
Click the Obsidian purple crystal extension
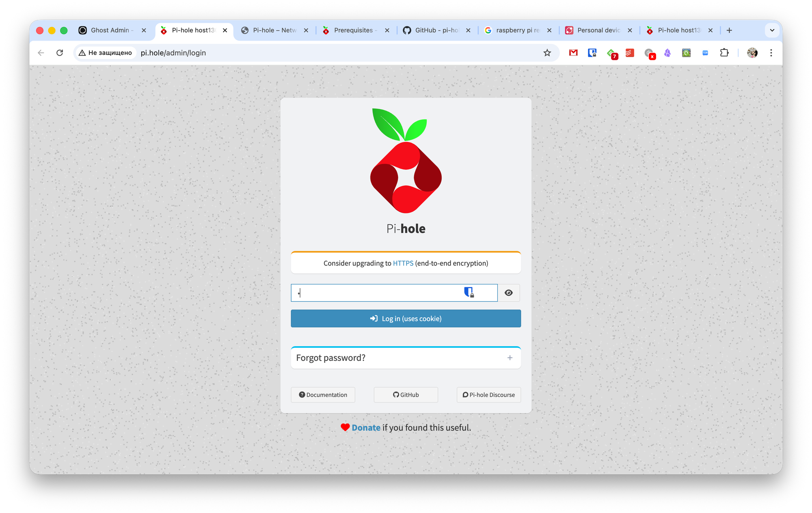[x=667, y=53]
